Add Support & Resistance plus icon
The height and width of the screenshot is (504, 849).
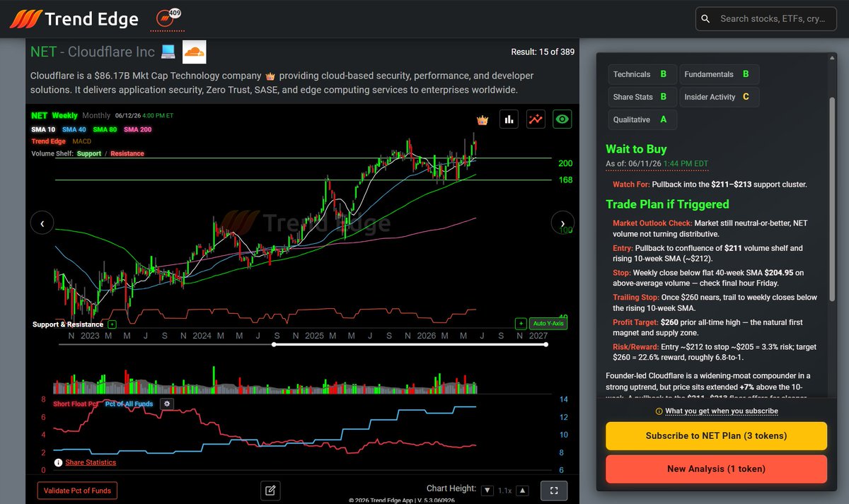tap(112, 324)
